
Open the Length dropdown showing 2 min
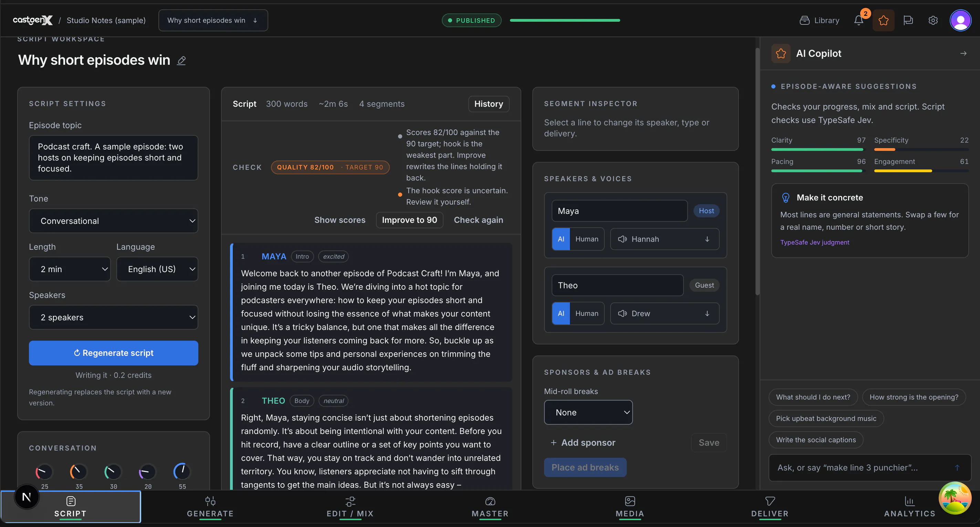70,269
